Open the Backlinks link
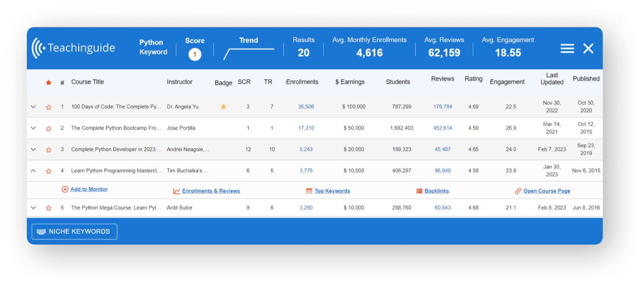Viewport: 644px width, 286px height. pyautogui.click(x=437, y=191)
